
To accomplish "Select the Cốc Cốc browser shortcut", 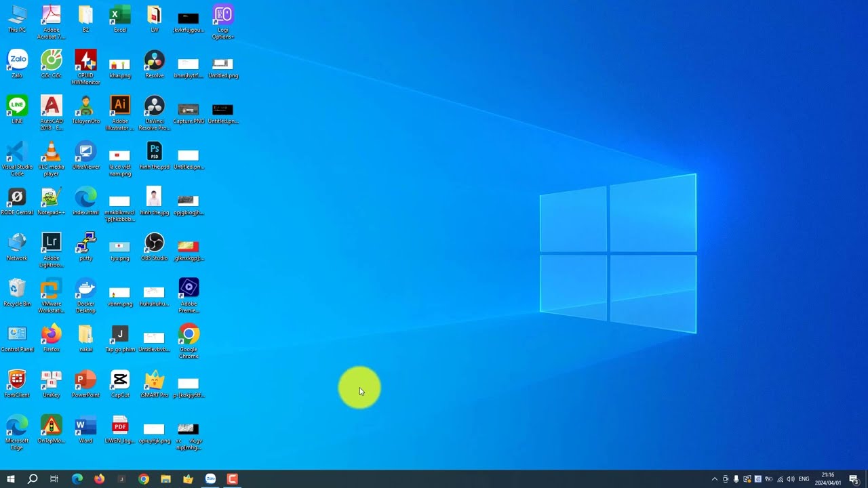I will click(52, 64).
